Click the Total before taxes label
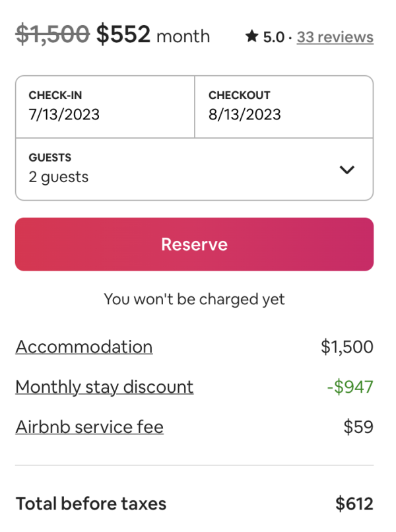The width and height of the screenshot is (396, 532). click(x=91, y=504)
